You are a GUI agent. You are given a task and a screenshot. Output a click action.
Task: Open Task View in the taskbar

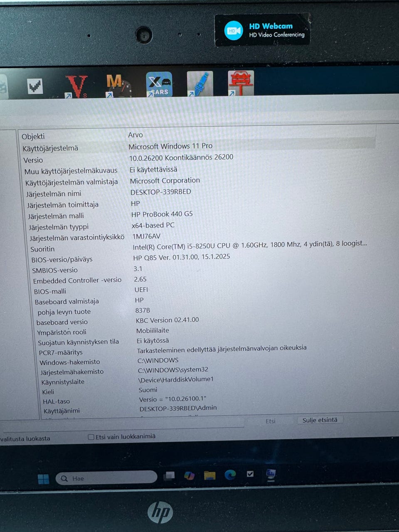pyautogui.click(x=169, y=476)
